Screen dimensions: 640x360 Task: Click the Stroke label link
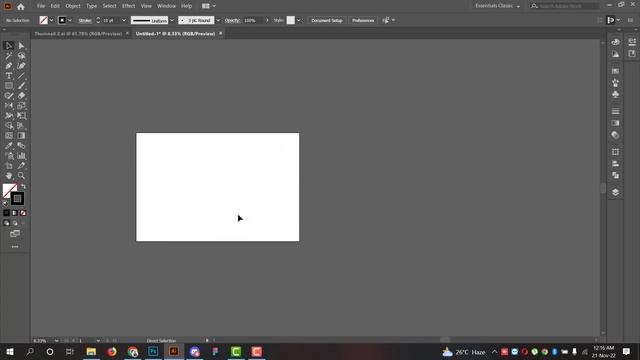pos(85,20)
